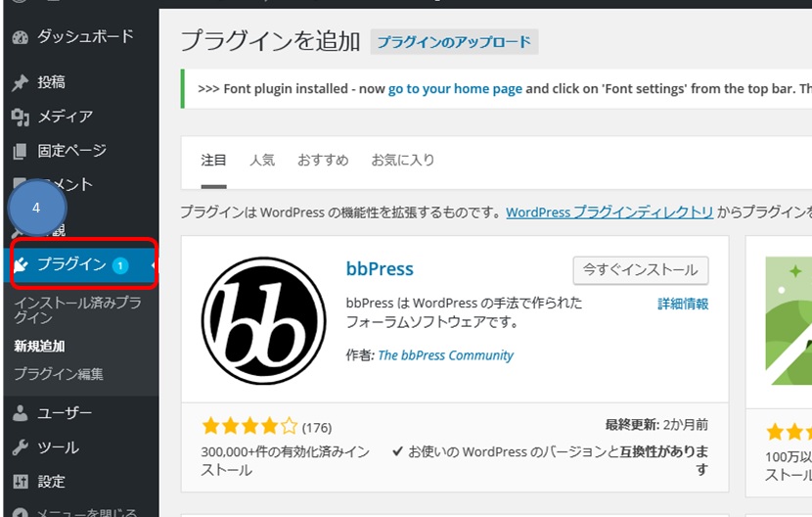Image resolution: width=812 pixels, height=517 pixels.
Task: Select the 注目 tab
Action: pos(213,160)
